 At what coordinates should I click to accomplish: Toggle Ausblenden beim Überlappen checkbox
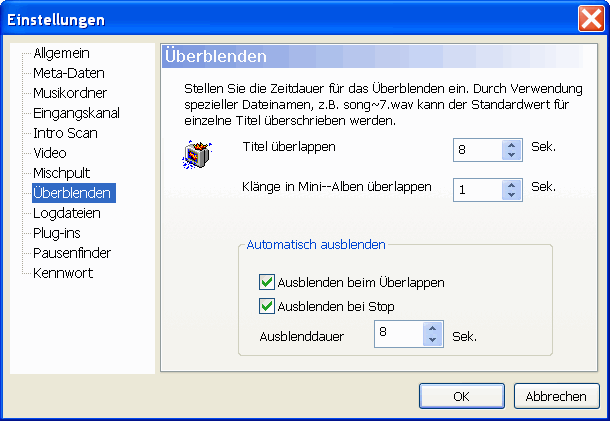(266, 283)
